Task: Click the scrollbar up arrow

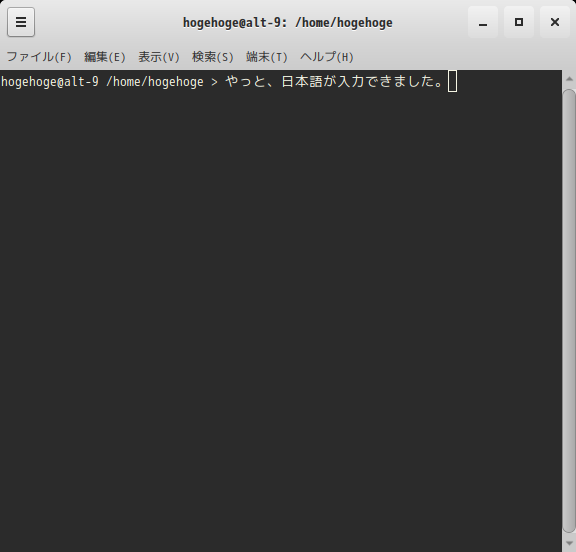Action: coord(569,79)
